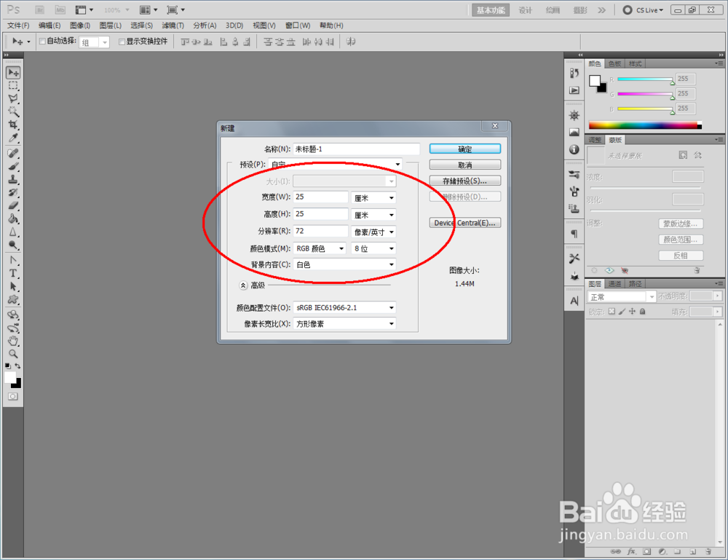The width and height of the screenshot is (728, 560).
Task: Activate the Clone Stamp tool
Action: pos(13,180)
